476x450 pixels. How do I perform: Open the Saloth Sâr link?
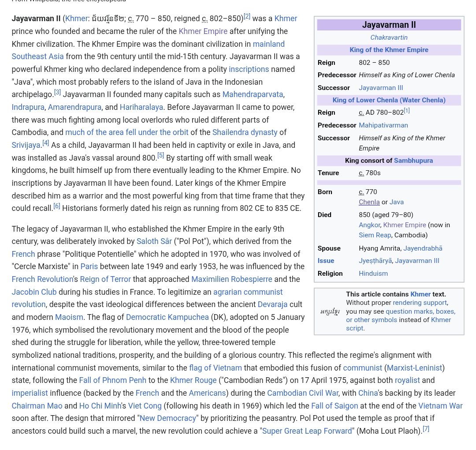click(x=154, y=241)
